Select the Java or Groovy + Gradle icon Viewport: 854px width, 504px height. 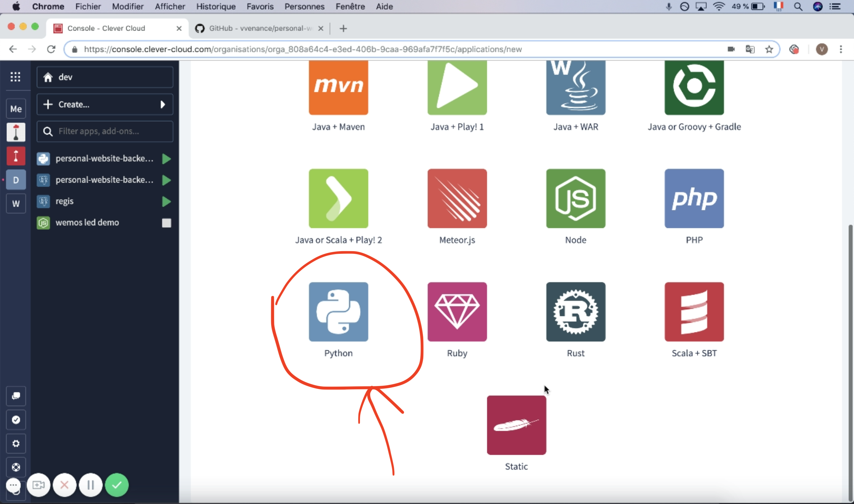tap(694, 88)
